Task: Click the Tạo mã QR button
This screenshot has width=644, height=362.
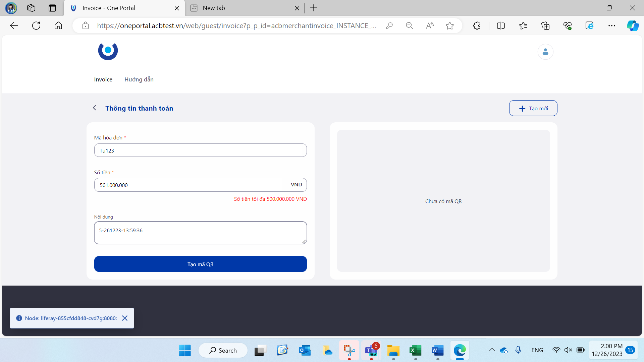Action: (x=200, y=263)
